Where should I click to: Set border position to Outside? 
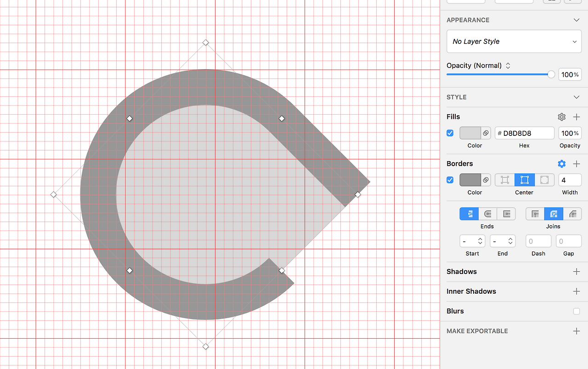[x=544, y=180]
